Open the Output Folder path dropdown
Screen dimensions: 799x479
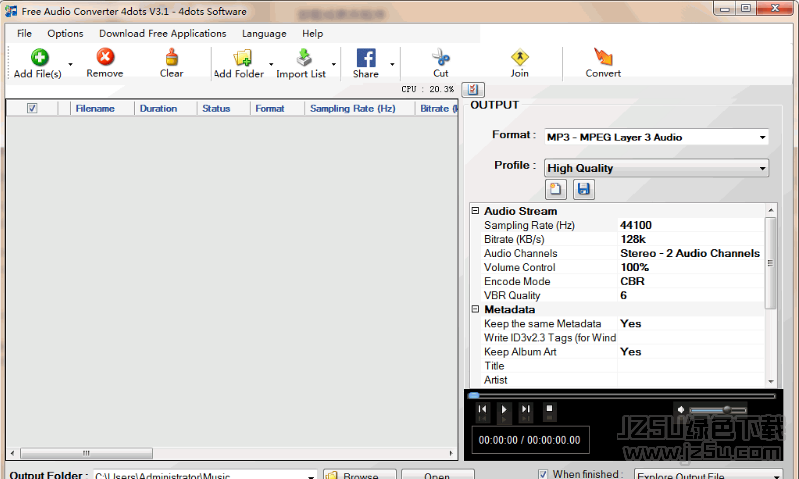310,476
